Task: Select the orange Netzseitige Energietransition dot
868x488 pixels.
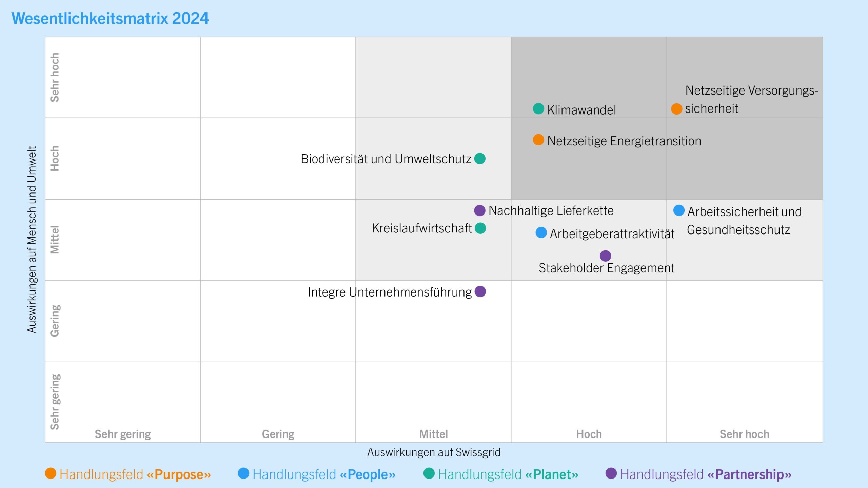Action: coord(538,140)
